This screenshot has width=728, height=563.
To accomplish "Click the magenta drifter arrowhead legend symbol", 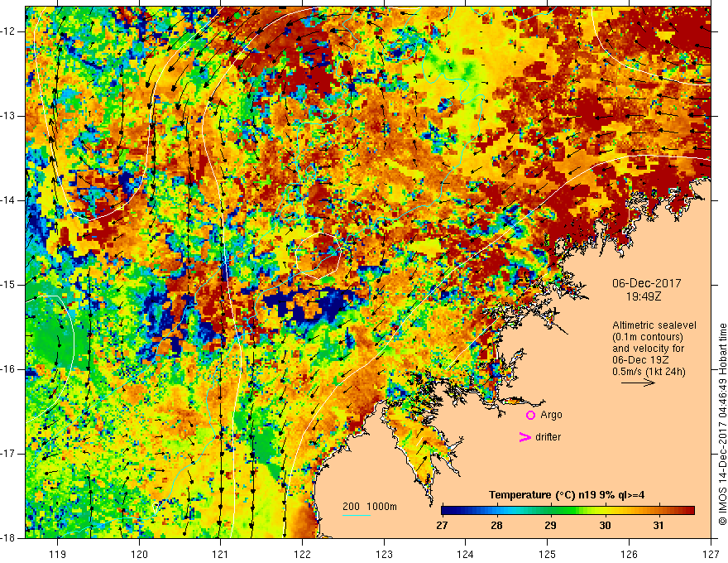I will tap(524, 437).
